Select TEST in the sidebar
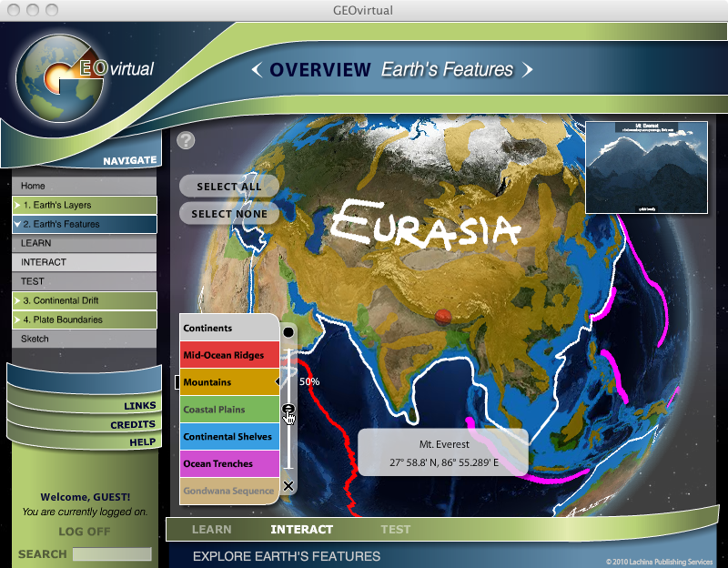The image size is (728, 568). point(84,281)
